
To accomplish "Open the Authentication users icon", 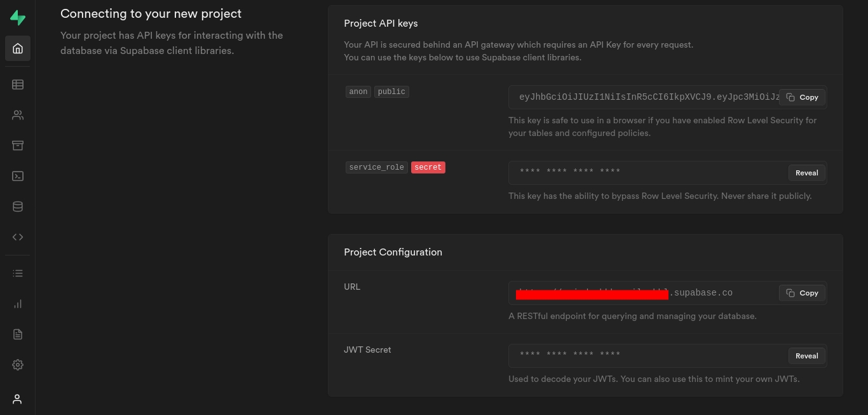I will (18, 115).
